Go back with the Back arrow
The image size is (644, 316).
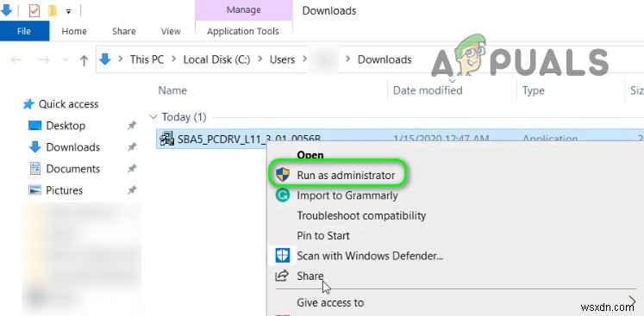pyautogui.click(x=16, y=60)
